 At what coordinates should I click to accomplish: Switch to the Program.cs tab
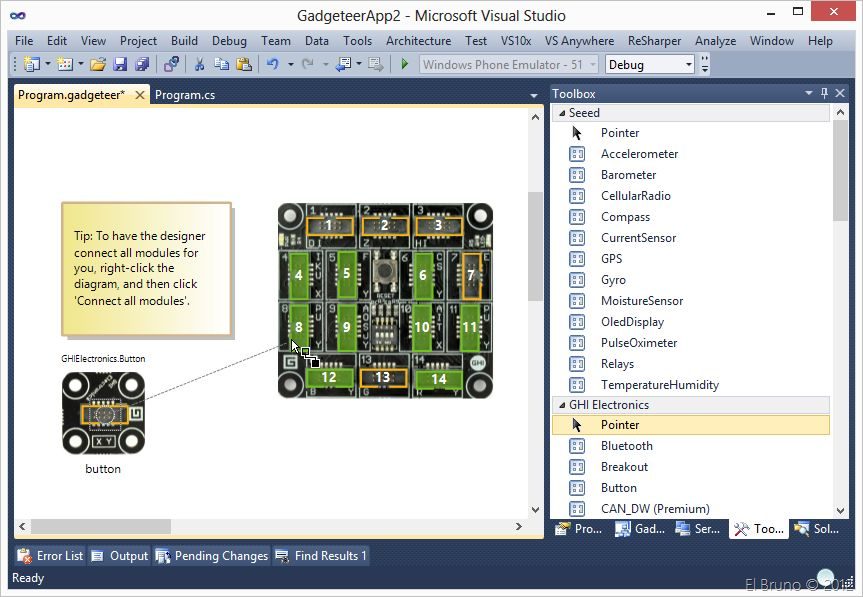click(185, 95)
